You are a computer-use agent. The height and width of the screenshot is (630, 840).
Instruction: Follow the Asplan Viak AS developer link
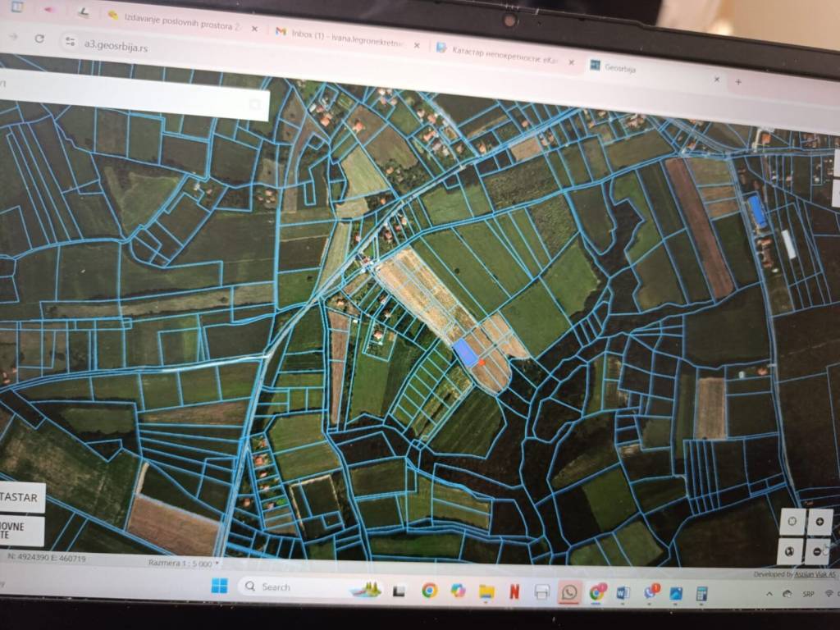click(x=815, y=573)
